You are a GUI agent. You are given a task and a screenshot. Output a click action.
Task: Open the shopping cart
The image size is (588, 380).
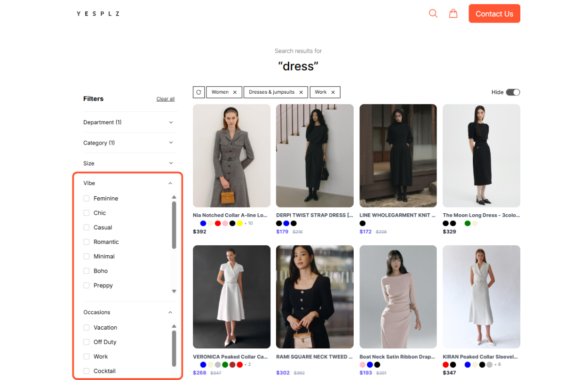453,13
